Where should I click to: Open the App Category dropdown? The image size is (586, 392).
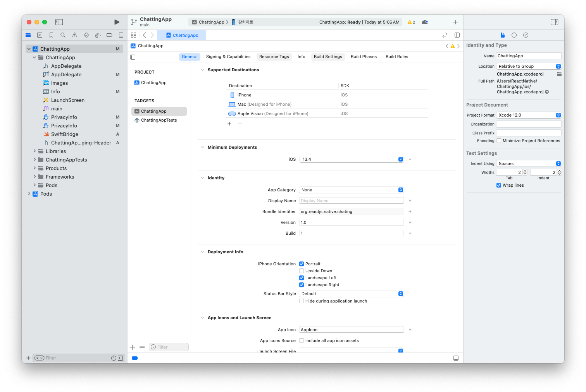[x=351, y=190]
